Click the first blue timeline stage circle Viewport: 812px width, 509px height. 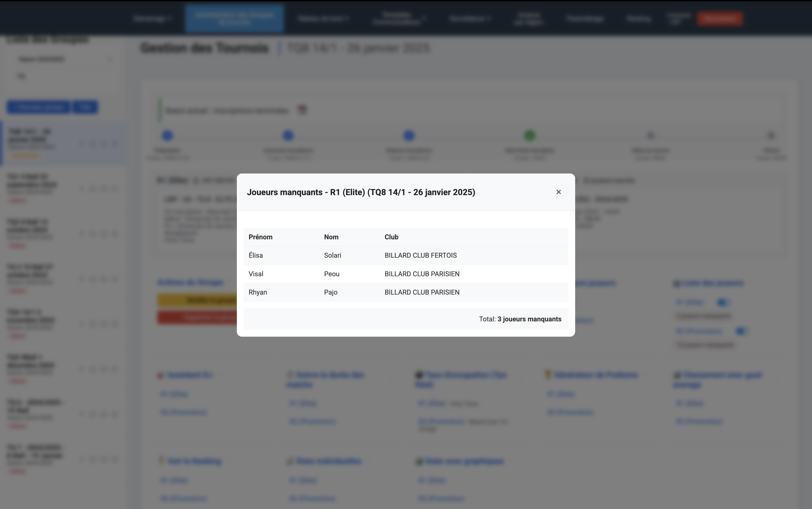click(x=167, y=136)
